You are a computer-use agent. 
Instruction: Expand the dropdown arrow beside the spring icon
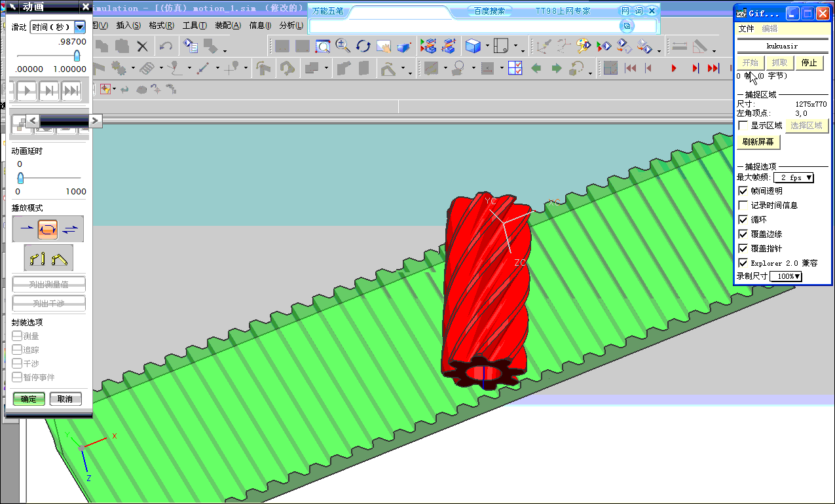pos(160,68)
